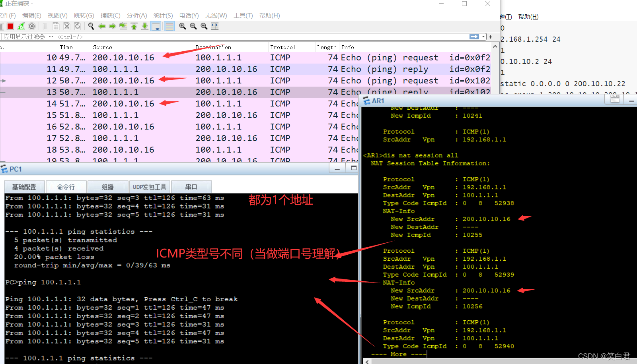Open Wireshark's 帮助(H) menu
The image size is (637, 364).
[x=269, y=15]
